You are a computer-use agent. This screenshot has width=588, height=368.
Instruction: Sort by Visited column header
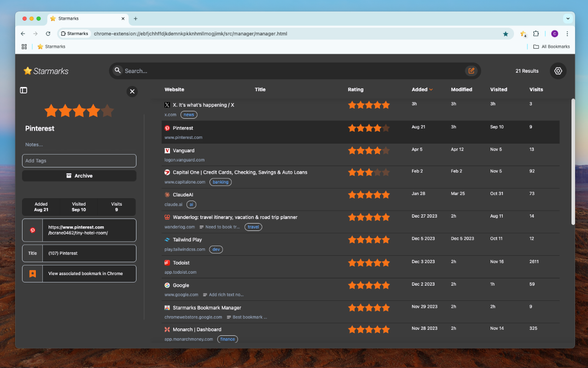(498, 90)
